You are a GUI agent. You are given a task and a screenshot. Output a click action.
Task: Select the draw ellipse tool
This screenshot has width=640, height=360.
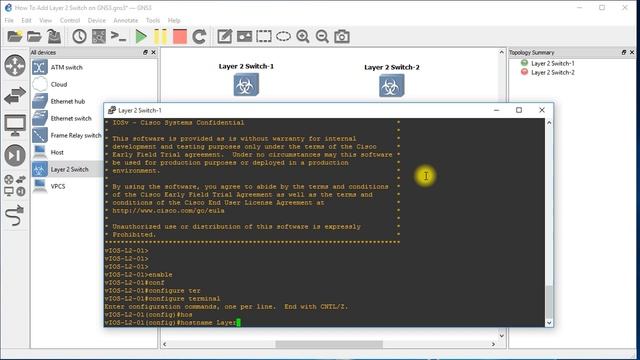pos(283,37)
